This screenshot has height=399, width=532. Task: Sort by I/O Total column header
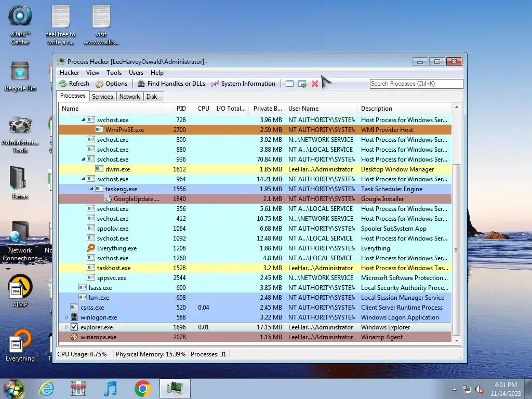(x=230, y=109)
